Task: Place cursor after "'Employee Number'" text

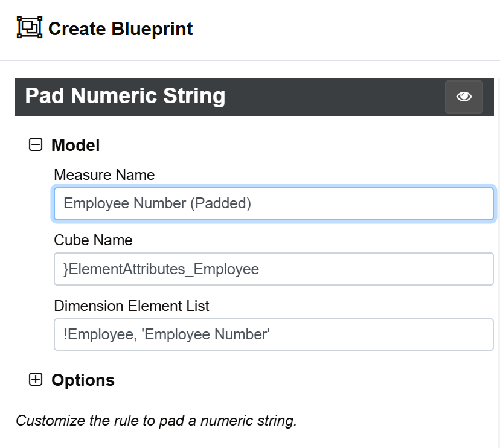Action: [271, 334]
